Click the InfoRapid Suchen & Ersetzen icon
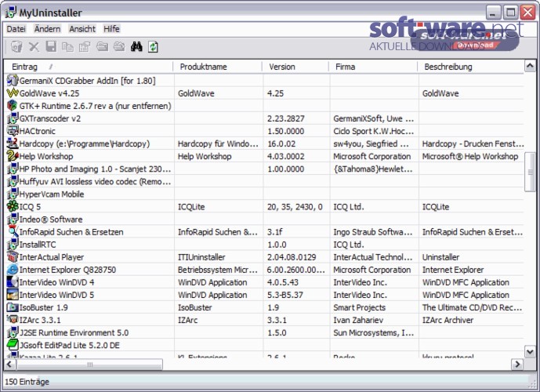 click(x=13, y=231)
